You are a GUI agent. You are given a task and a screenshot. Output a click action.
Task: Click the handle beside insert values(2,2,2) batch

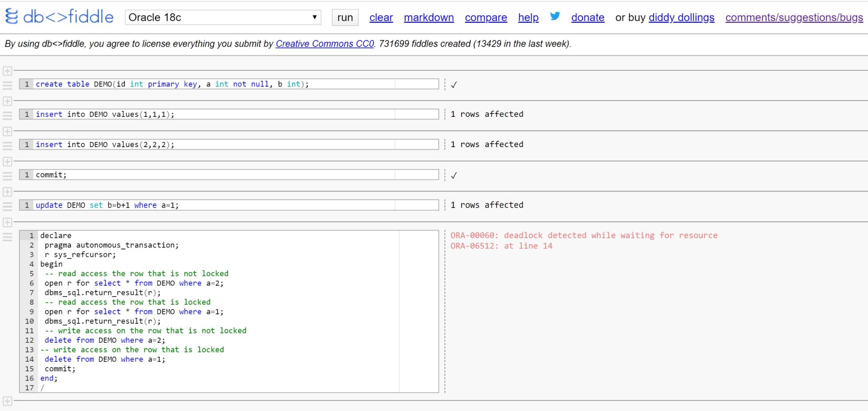point(8,146)
